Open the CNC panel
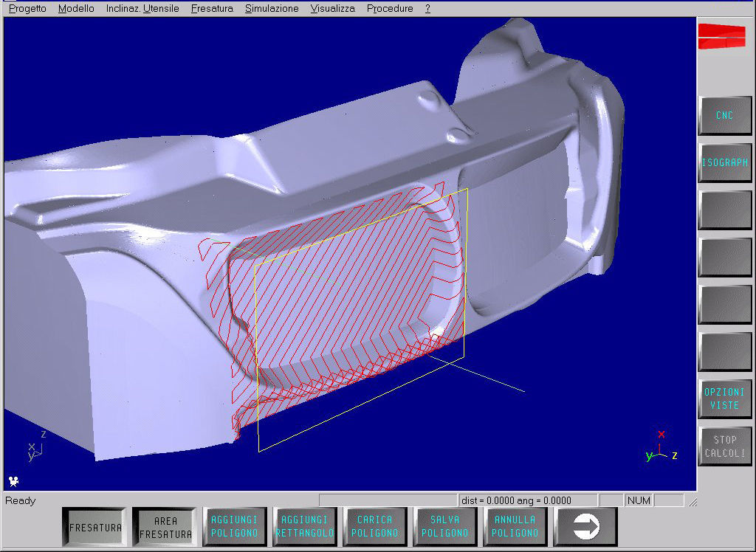Image resolution: width=756 pixels, height=552 pixels. [x=724, y=116]
